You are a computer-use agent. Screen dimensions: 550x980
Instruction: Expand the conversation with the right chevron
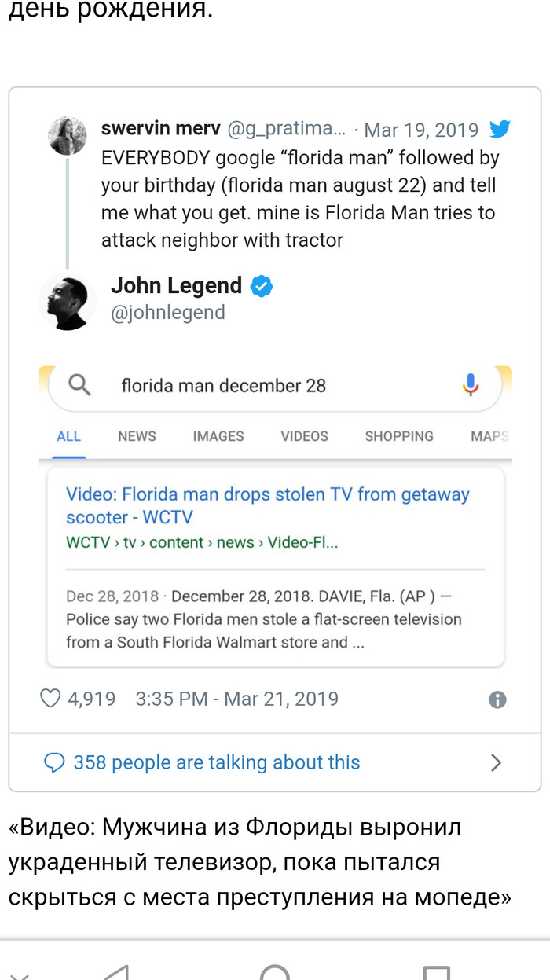point(496,762)
